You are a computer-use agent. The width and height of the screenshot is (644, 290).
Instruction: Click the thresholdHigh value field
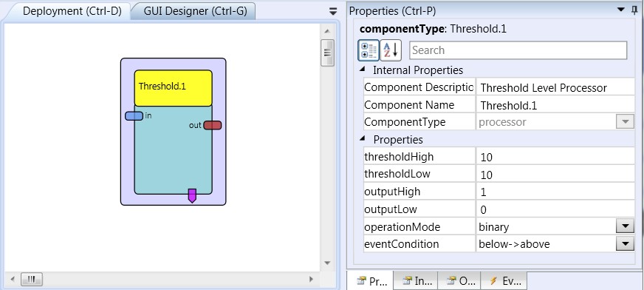coord(555,157)
